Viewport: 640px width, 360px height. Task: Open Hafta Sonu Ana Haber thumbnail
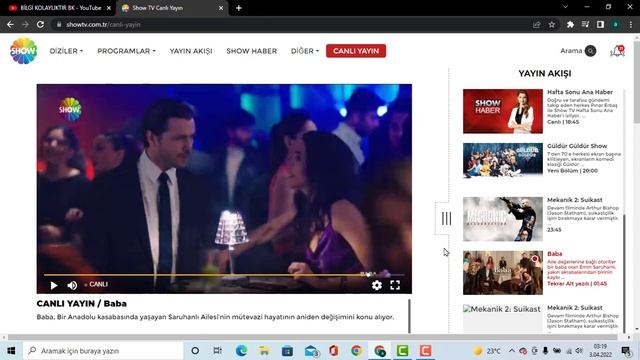click(x=503, y=111)
